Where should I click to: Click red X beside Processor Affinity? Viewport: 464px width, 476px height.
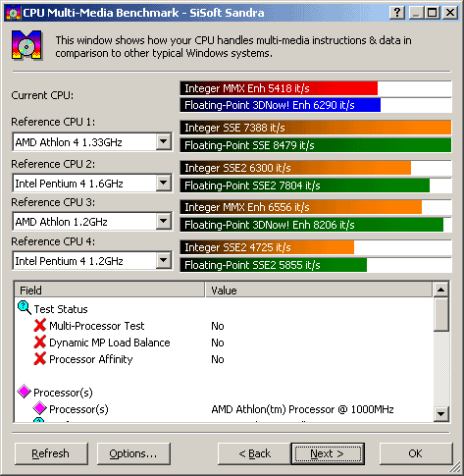[40, 358]
